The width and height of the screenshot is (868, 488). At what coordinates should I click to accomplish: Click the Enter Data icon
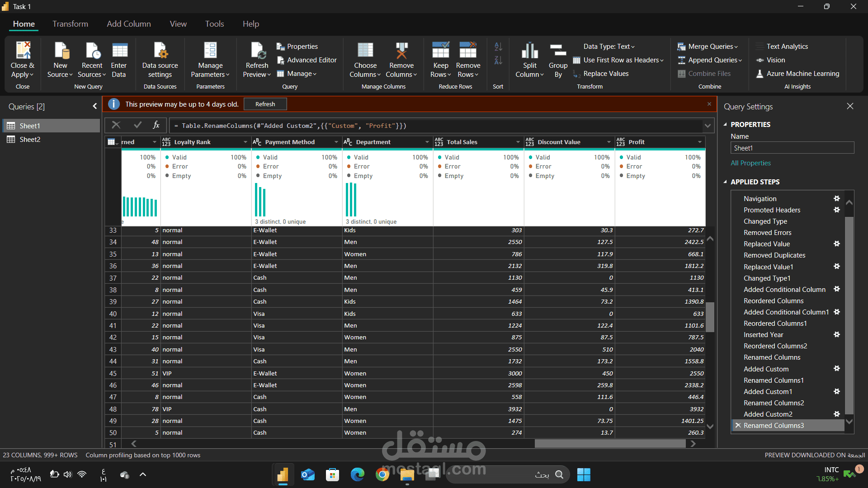(119, 51)
